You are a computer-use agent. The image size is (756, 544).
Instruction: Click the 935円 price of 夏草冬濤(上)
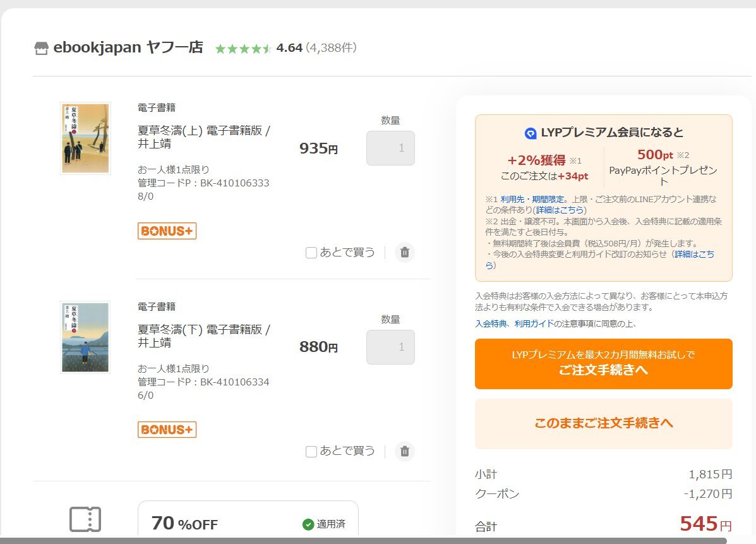[x=319, y=148]
